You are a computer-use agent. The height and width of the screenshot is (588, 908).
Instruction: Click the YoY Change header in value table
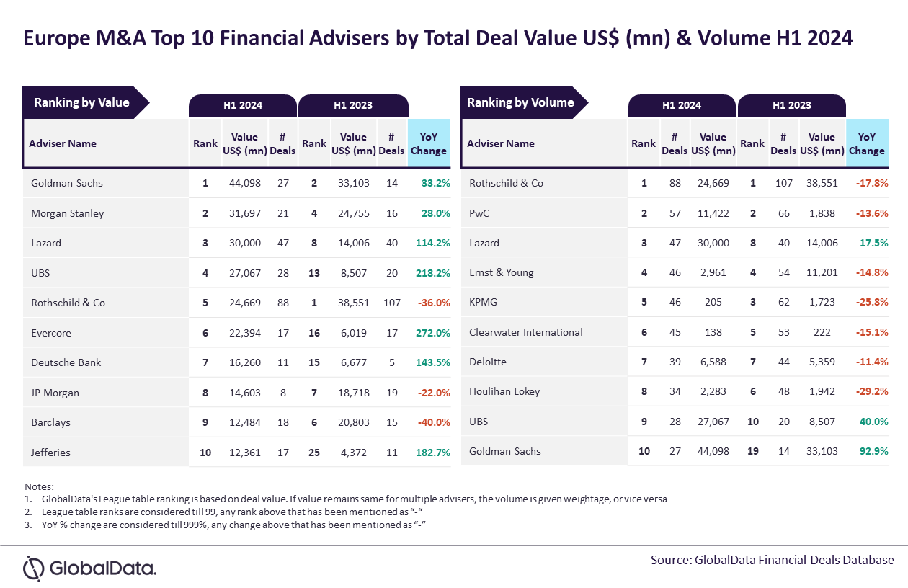(x=429, y=143)
